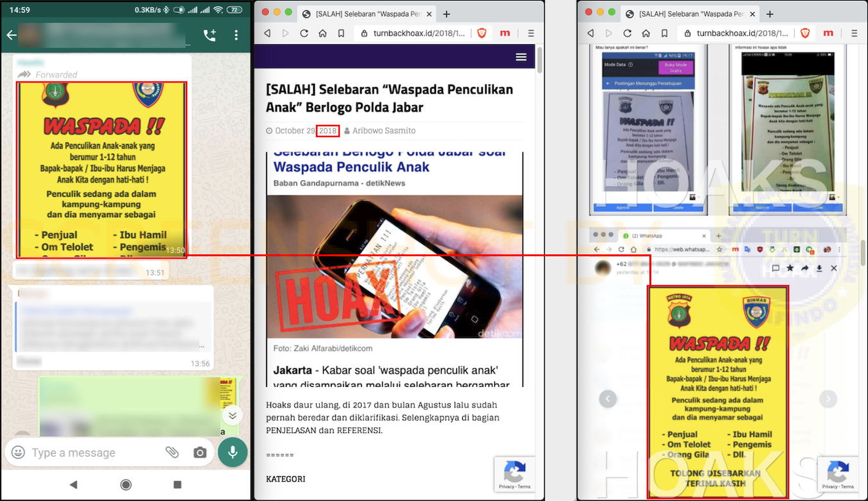Open browser menu in middle window
Screen dimensions: 868x501
point(531,33)
